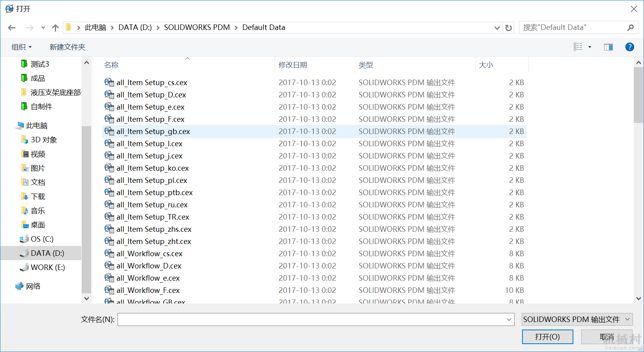Open 成品 folder in sidebar
Image resolution: width=644 pixels, height=352 pixels.
coord(38,78)
